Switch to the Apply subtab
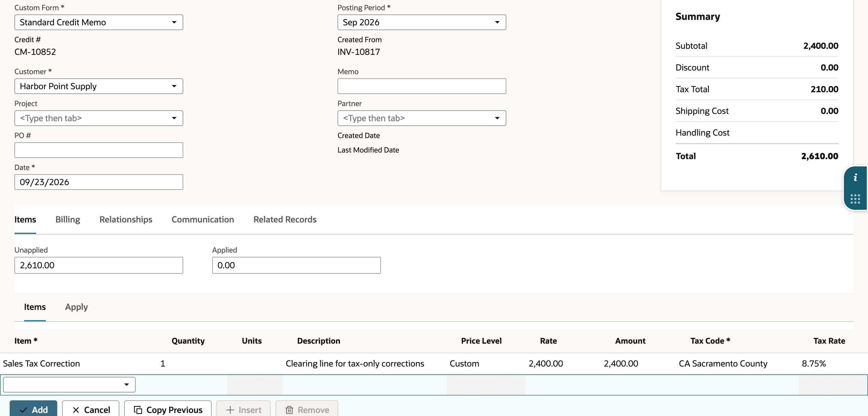Screen dimensions: 868x416 (x=77, y=307)
